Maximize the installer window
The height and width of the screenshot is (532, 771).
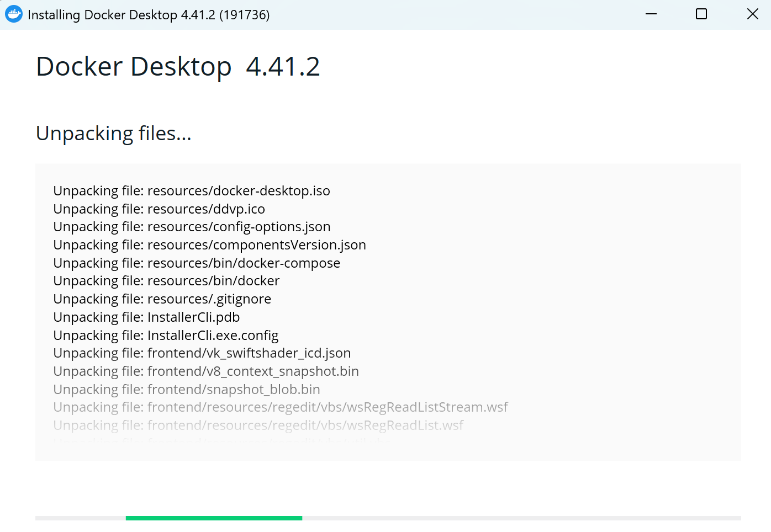click(701, 14)
